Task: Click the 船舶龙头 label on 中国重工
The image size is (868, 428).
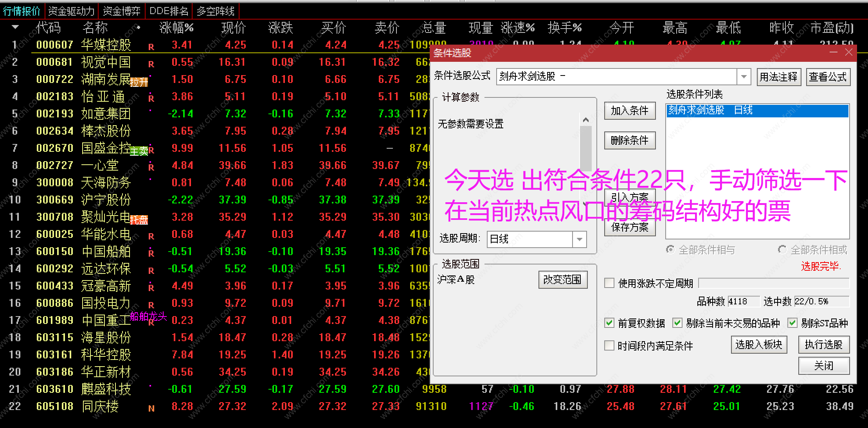Action: pos(148,317)
